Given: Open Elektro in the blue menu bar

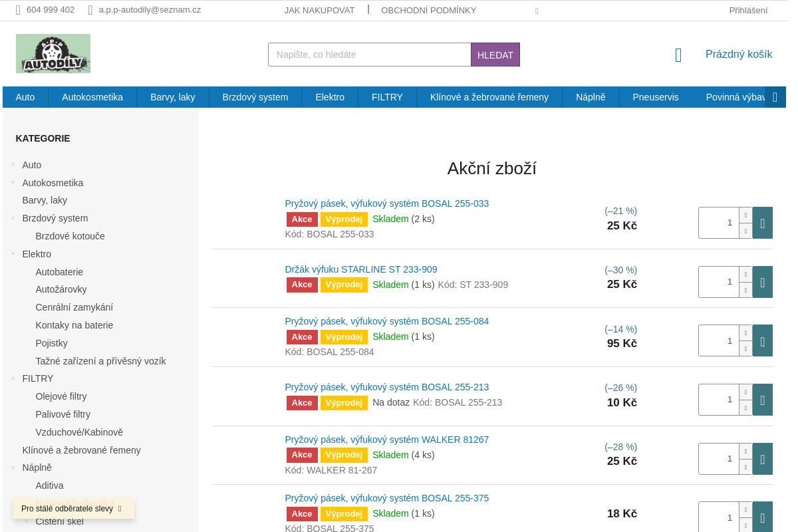Looking at the screenshot, I should (330, 97).
